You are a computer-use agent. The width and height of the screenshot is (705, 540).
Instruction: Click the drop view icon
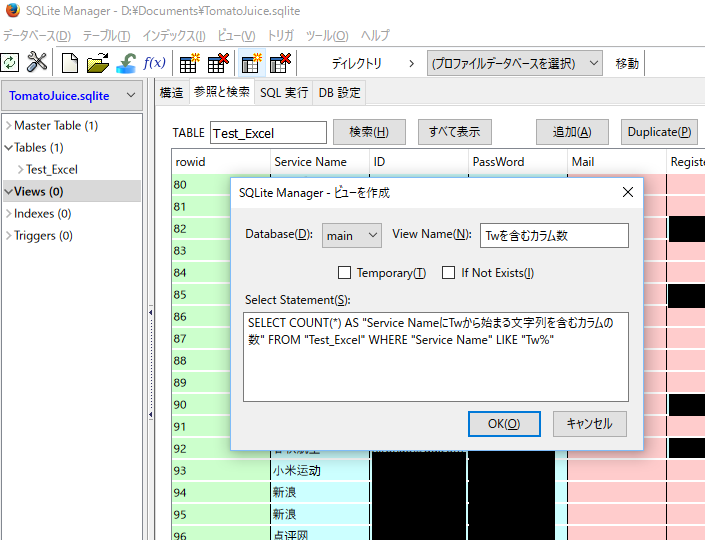pyautogui.click(x=280, y=63)
